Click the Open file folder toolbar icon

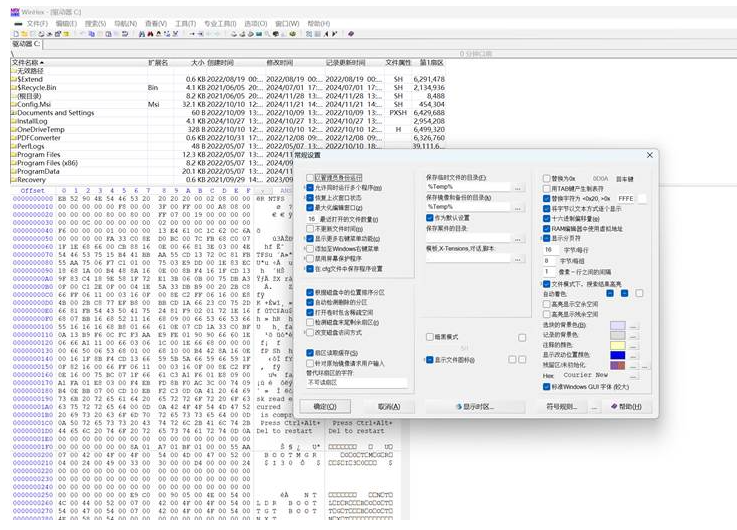[x=24, y=34]
